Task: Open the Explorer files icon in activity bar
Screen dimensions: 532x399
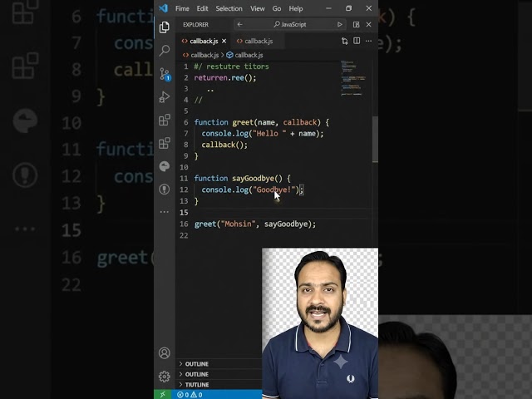Action: [x=165, y=27]
